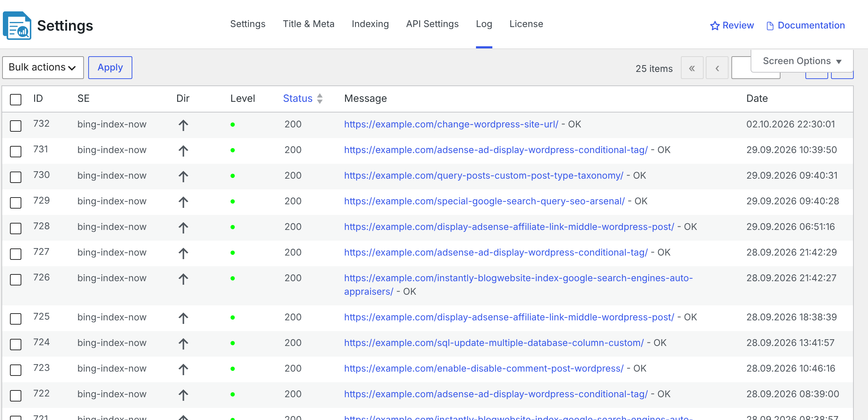Click the Status column sort arrows
The width and height of the screenshot is (868, 420).
pyautogui.click(x=320, y=99)
